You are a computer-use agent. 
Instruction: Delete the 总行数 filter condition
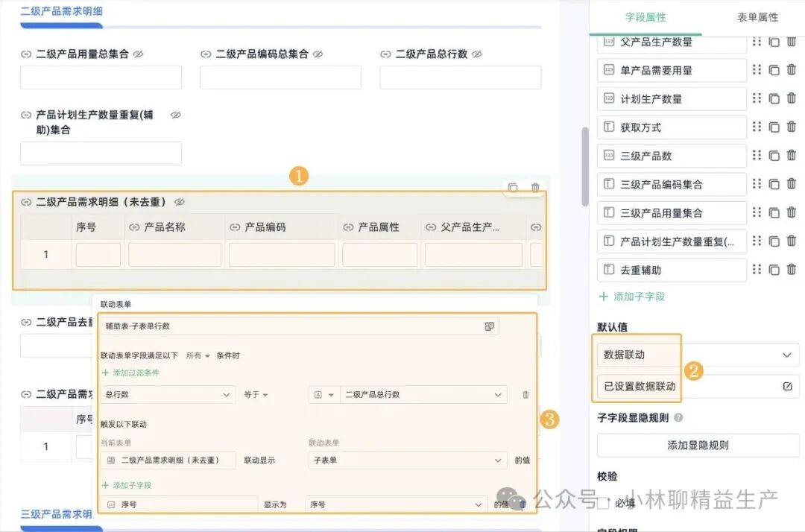click(x=525, y=395)
